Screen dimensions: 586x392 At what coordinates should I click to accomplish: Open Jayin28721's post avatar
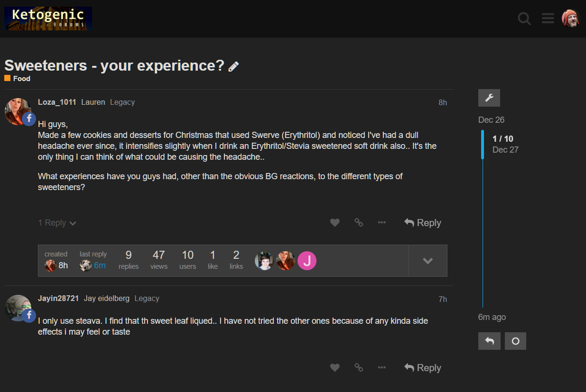coord(18,308)
